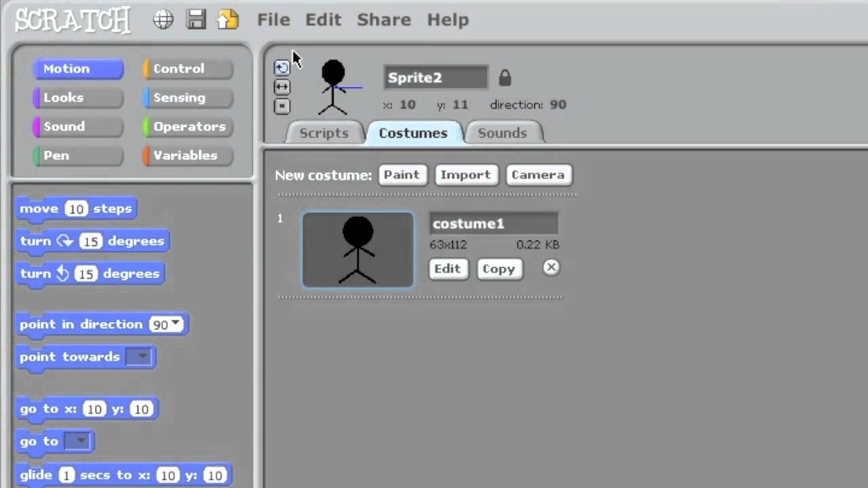Select the don't-rotate style button
Viewport: 868px width, 488px height.
tap(282, 106)
